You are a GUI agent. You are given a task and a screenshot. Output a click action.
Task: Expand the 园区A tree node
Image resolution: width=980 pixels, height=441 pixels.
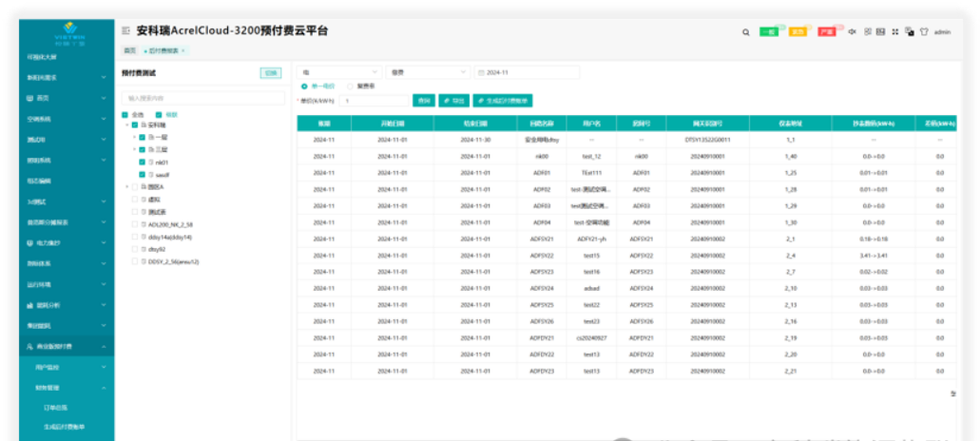[x=125, y=187]
